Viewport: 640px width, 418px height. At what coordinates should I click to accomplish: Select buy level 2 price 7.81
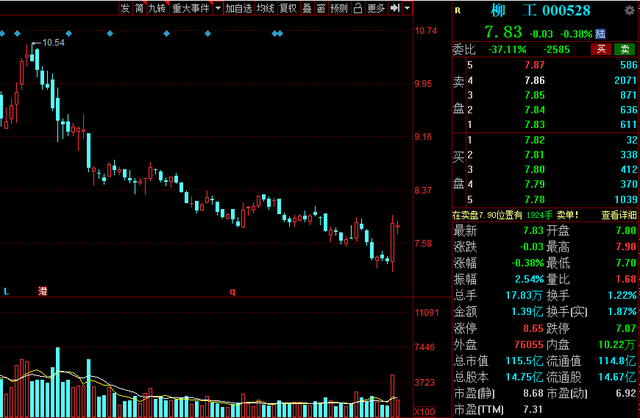coord(535,155)
